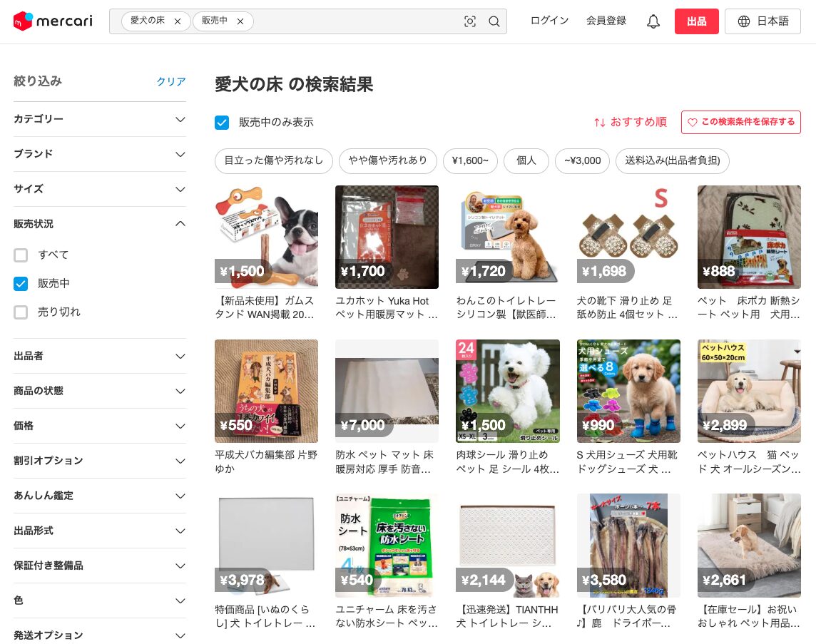This screenshot has height=644, width=816.
Task: Open the ¥2,899 pet house thumbnail
Action: click(x=749, y=391)
